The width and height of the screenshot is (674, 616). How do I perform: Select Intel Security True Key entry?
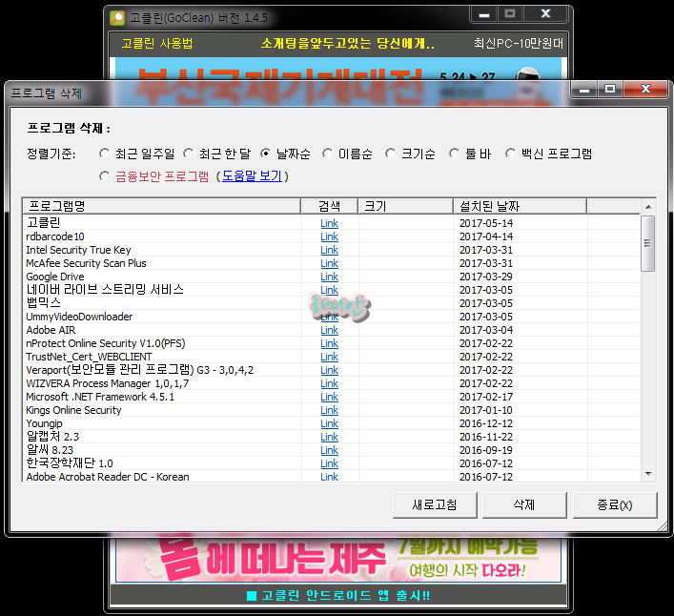pyautogui.click(x=78, y=250)
